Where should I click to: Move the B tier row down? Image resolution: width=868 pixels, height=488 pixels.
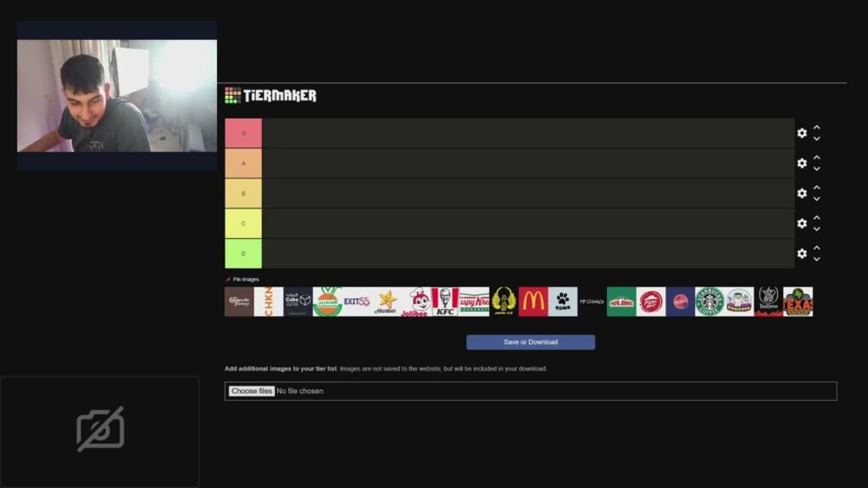click(x=816, y=199)
